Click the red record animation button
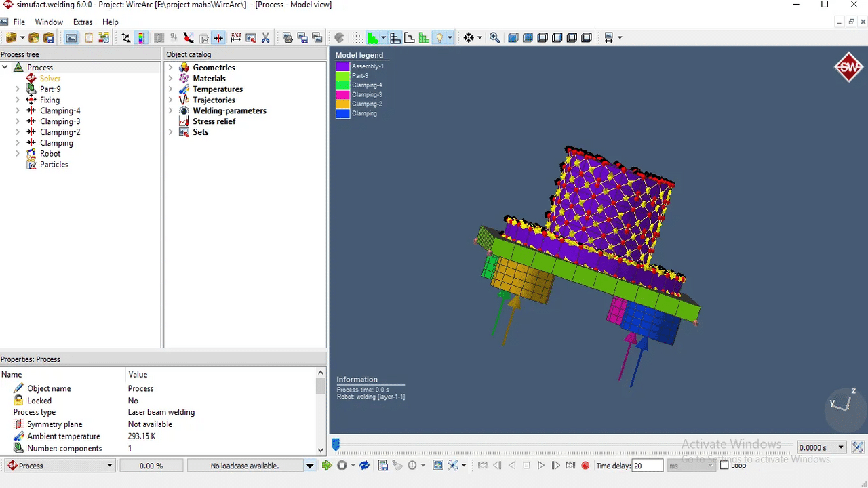 point(585,466)
